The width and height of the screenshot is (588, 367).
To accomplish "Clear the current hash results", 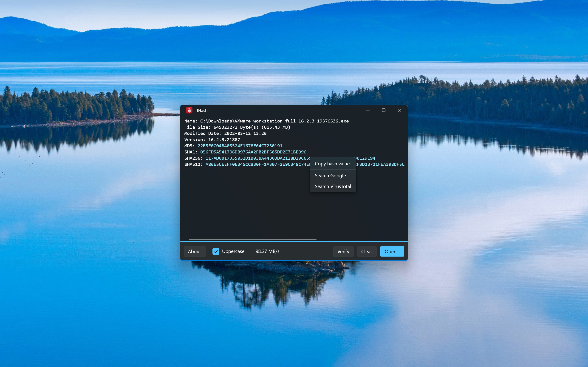I will pos(366,251).
